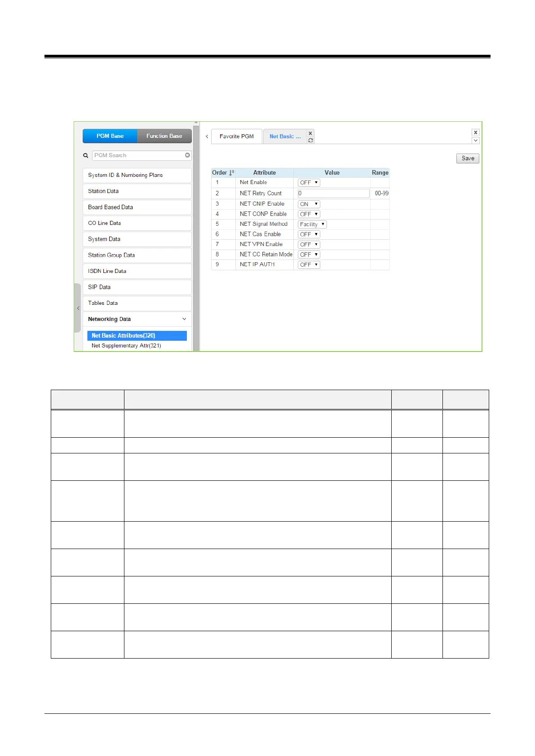Open Station Group Data menu
The image size is (535, 756).
coord(137,255)
